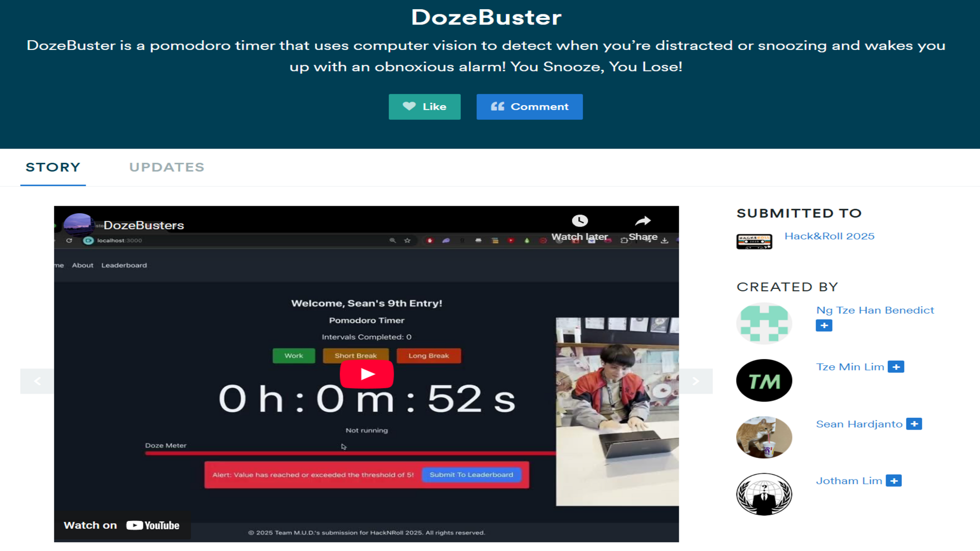
Task: Click the Share arrow icon on video
Action: click(643, 221)
